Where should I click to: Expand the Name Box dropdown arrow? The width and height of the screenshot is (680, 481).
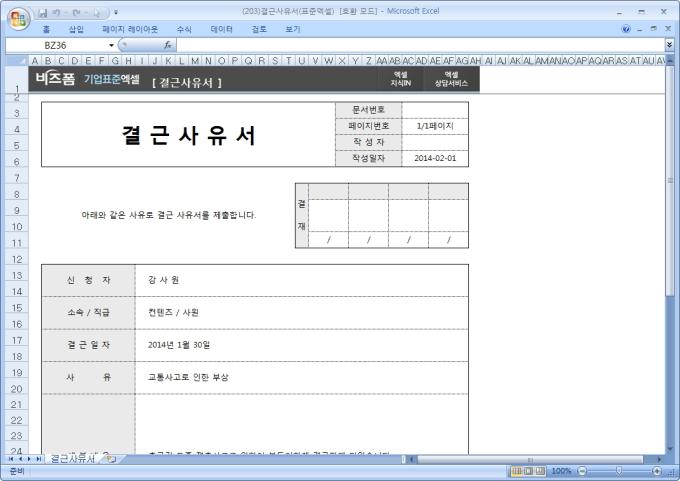tap(111, 45)
